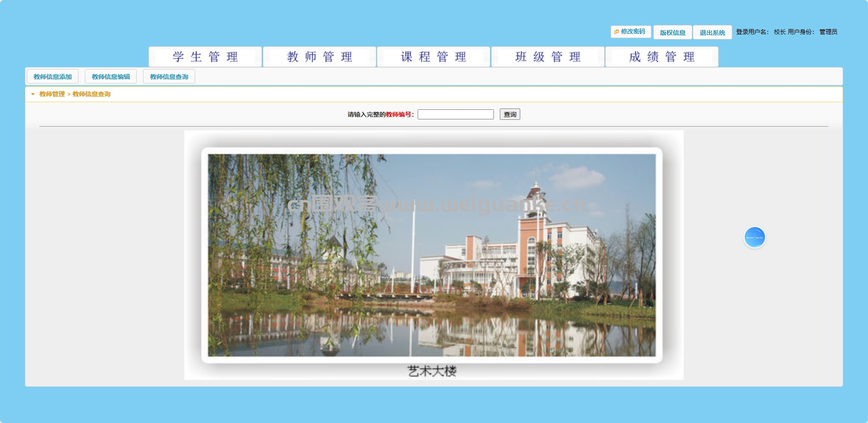Collapse the orange breadcrumb arrow
This screenshot has width=868, height=423.
pos(33,94)
